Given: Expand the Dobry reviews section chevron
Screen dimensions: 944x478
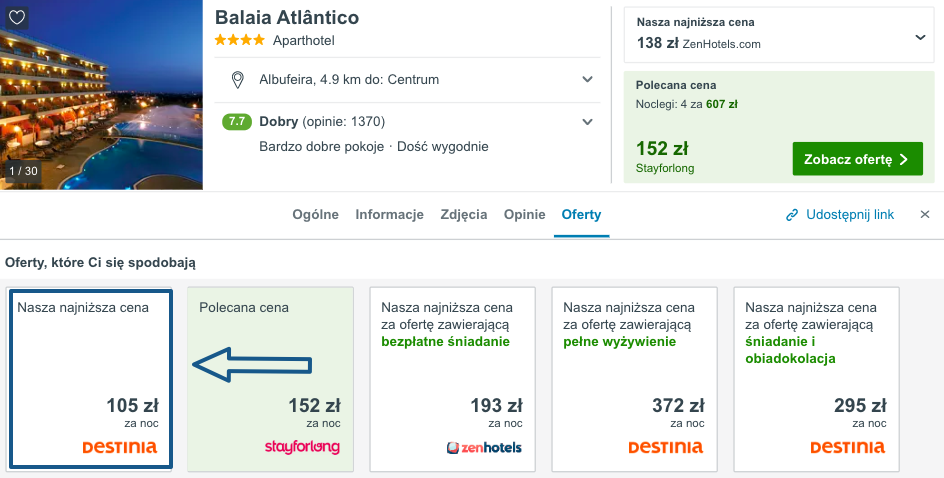Looking at the screenshot, I should tap(588, 122).
